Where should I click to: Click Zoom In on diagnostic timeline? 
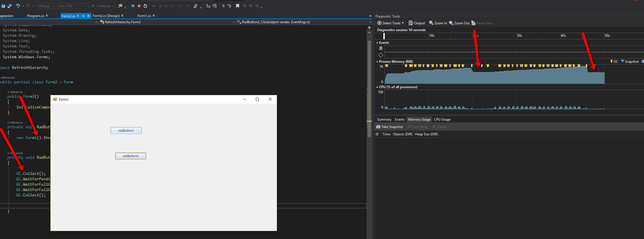(x=438, y=23)
